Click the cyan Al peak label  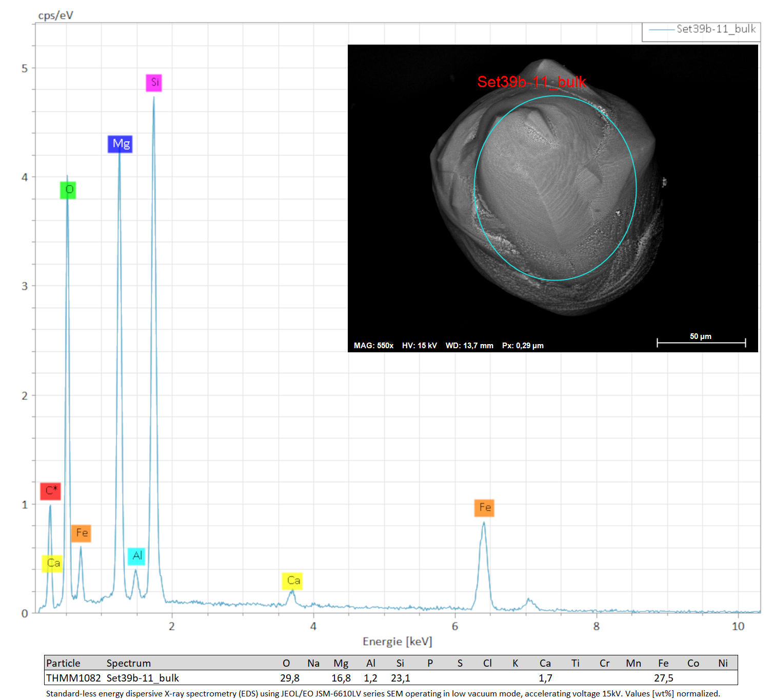click(x=136, y=556)
